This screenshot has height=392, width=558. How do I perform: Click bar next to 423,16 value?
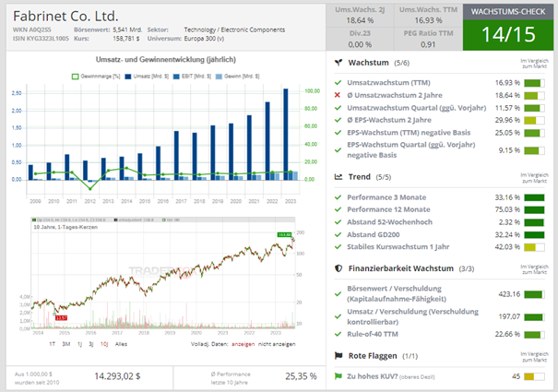coord(534,294)
